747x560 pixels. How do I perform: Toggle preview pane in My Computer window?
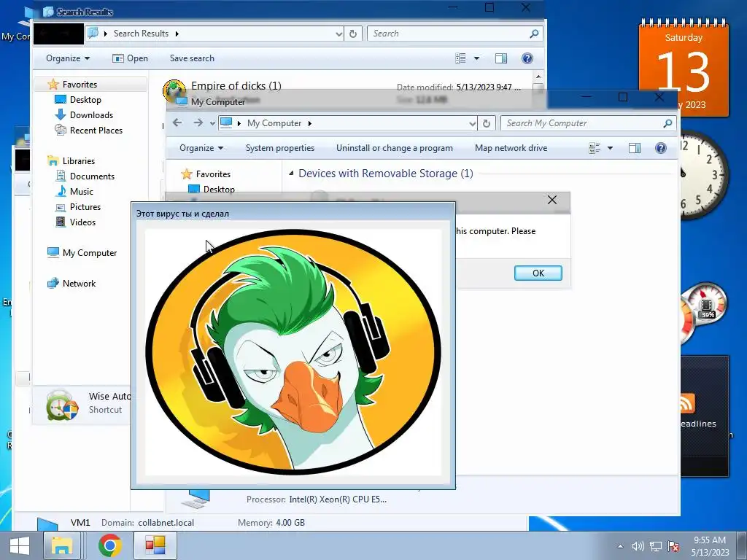tap(635, 147)
